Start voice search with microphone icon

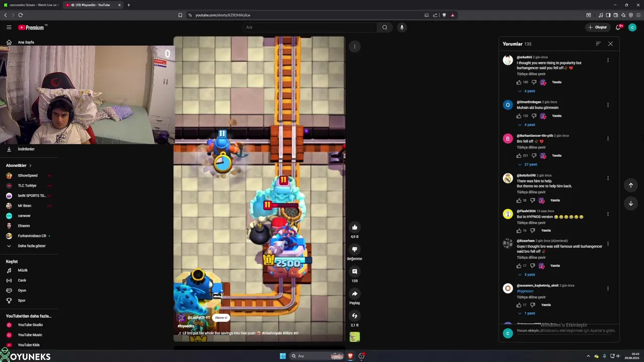401,27
